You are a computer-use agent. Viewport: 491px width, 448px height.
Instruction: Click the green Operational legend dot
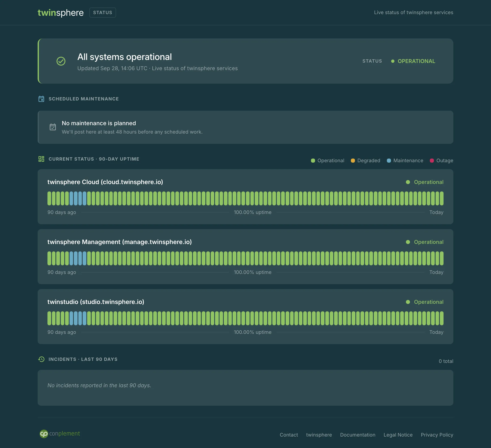313,161
